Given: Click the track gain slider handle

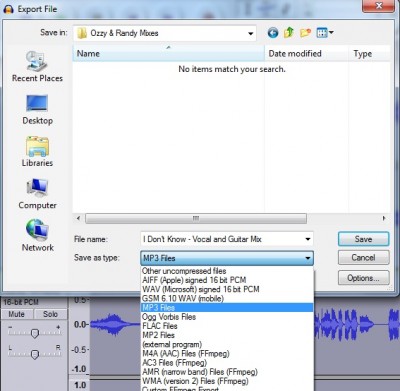Looking at the screenshot, I should point(35,333).
